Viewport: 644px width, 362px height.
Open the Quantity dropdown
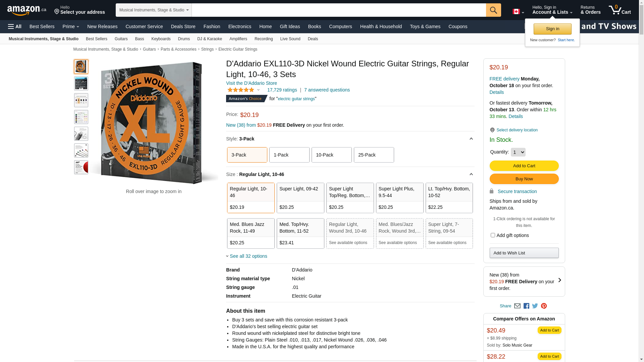518,152
